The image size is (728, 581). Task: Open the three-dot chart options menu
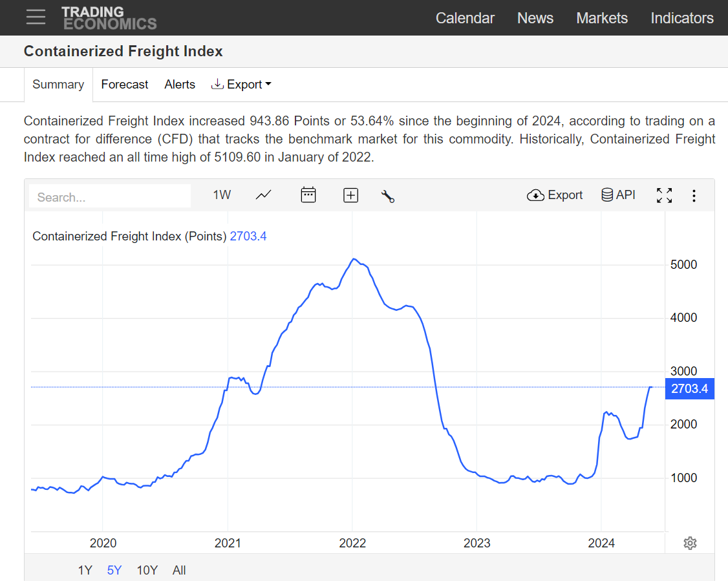click(x=694, y=195)
